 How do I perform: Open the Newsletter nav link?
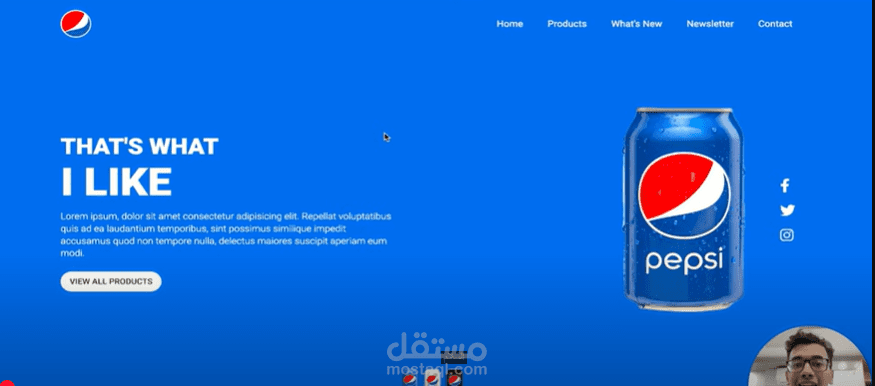710,24
